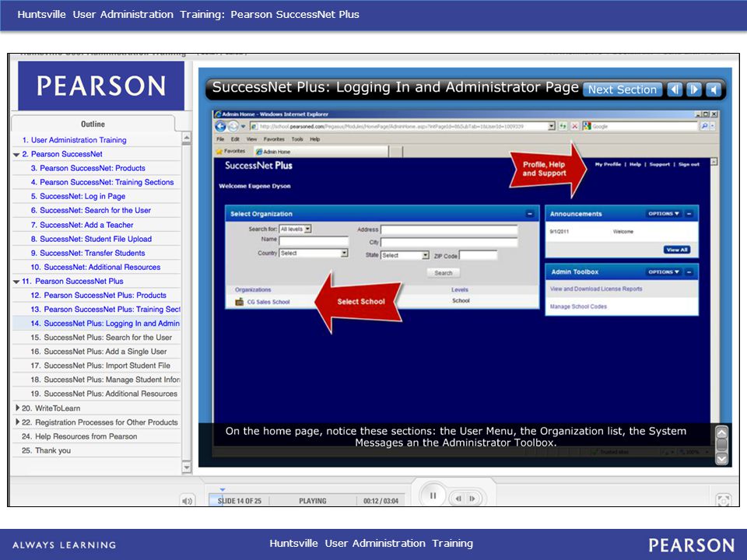
Task: Open 25. Thank you slide
Action: click(x=46, y=450)
